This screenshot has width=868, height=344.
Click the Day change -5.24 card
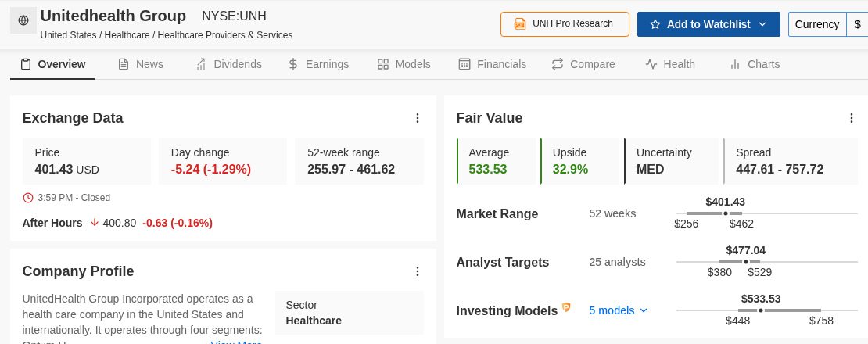click(223, 161)
